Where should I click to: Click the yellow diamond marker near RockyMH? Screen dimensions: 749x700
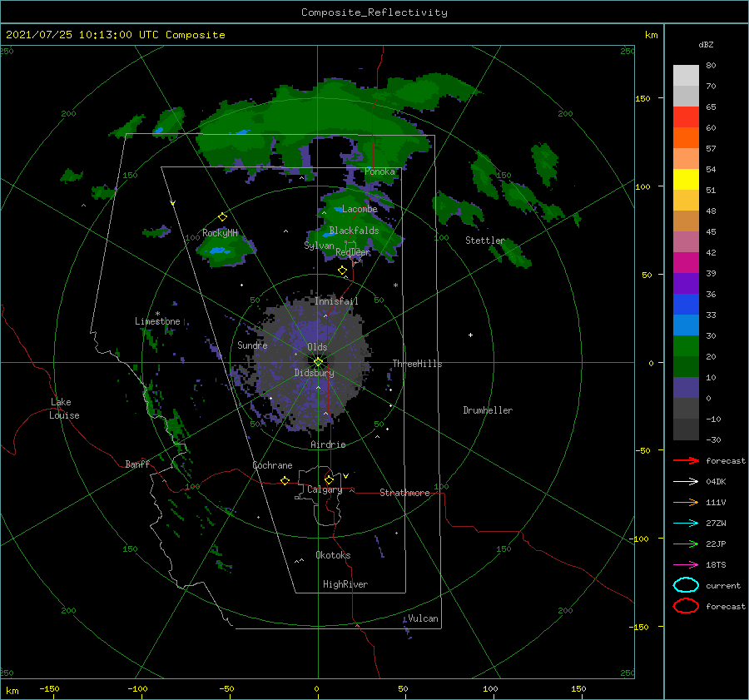[x=222, y=217]
